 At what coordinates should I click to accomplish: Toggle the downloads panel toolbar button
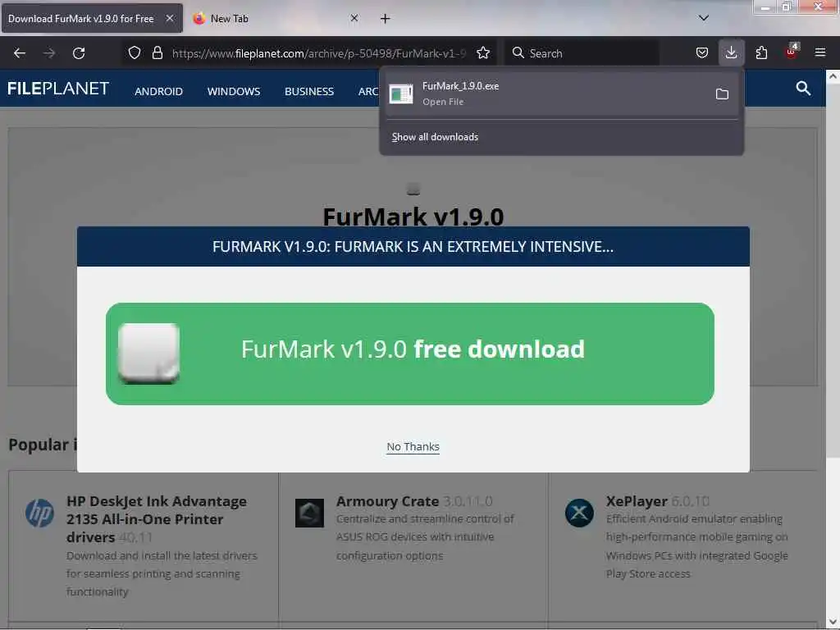click(731, 53)
